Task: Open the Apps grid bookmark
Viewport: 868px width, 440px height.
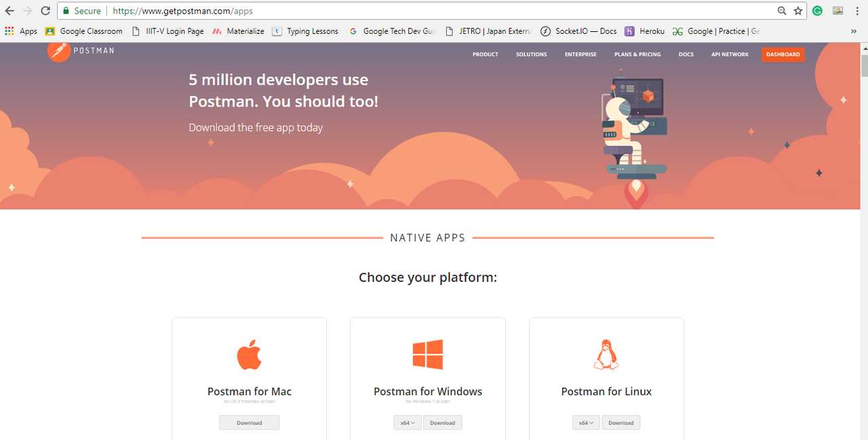Action: point(21,31)
